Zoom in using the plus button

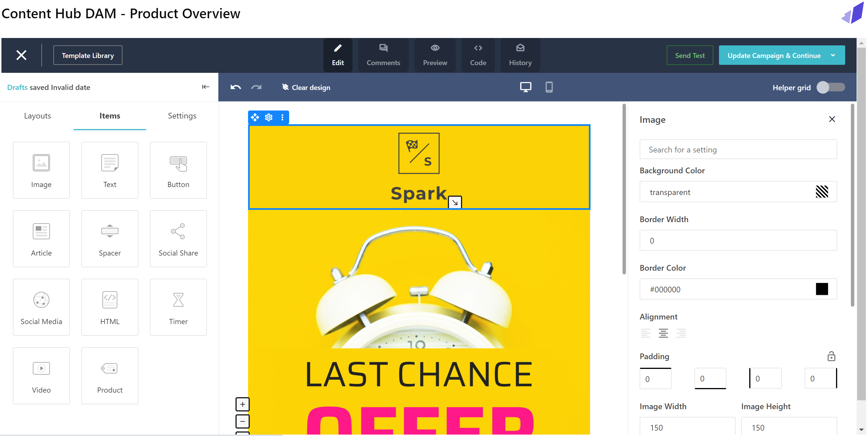242,404
